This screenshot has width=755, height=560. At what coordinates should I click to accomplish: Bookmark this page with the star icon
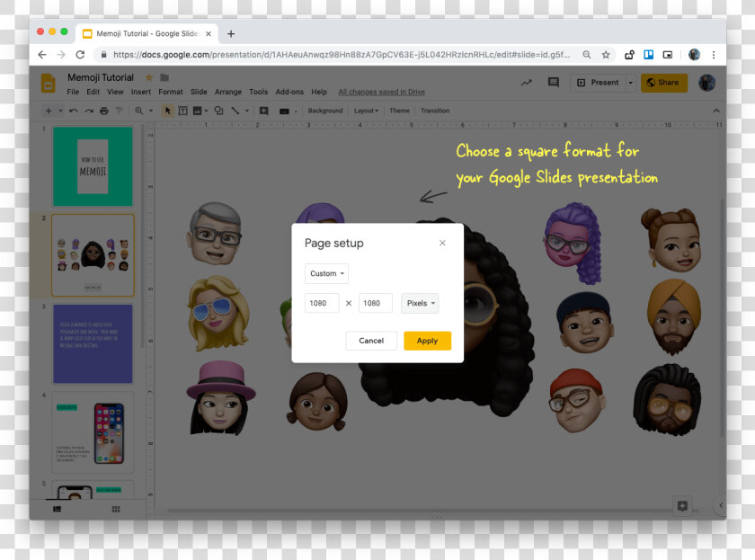click(x=606, y=55)
